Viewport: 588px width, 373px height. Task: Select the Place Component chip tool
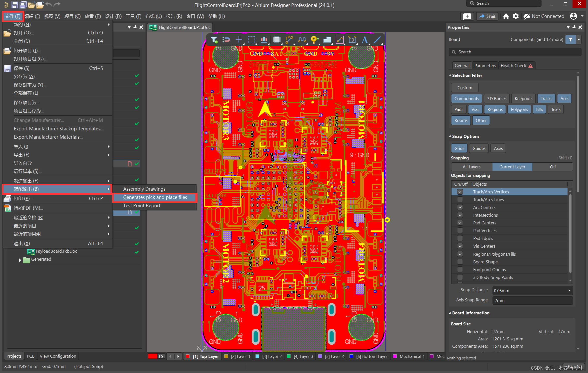(x=277, y=39)
